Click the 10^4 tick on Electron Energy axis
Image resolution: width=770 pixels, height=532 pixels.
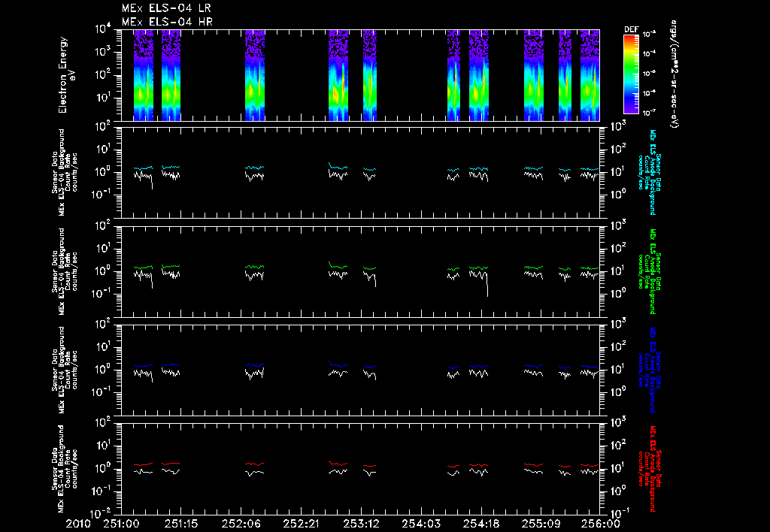pos(103,29)
